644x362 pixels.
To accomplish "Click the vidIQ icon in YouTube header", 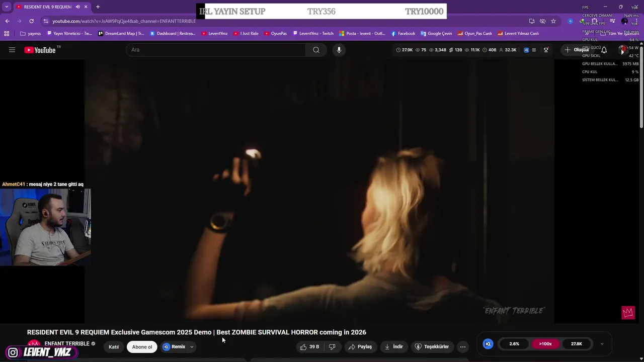I will tap(526, 50).
